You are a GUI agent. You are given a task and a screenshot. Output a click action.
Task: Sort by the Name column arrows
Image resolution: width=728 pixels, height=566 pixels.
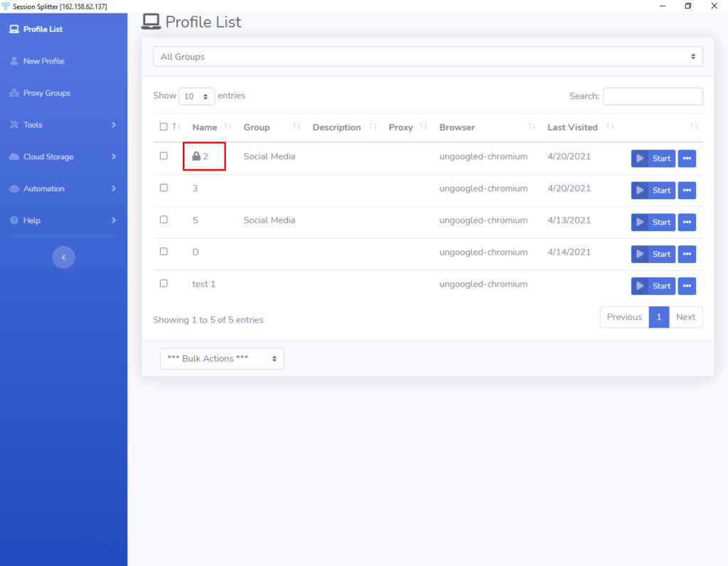[228, 127]
